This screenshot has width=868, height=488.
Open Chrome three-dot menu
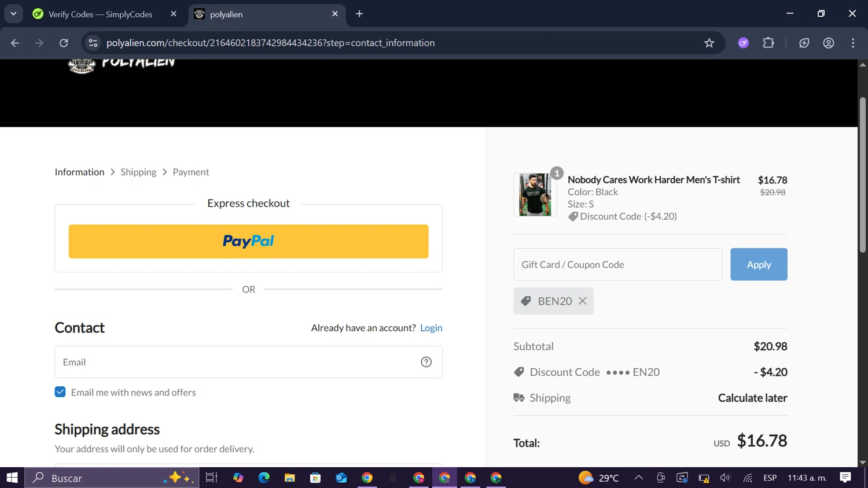tap(853, 43)
